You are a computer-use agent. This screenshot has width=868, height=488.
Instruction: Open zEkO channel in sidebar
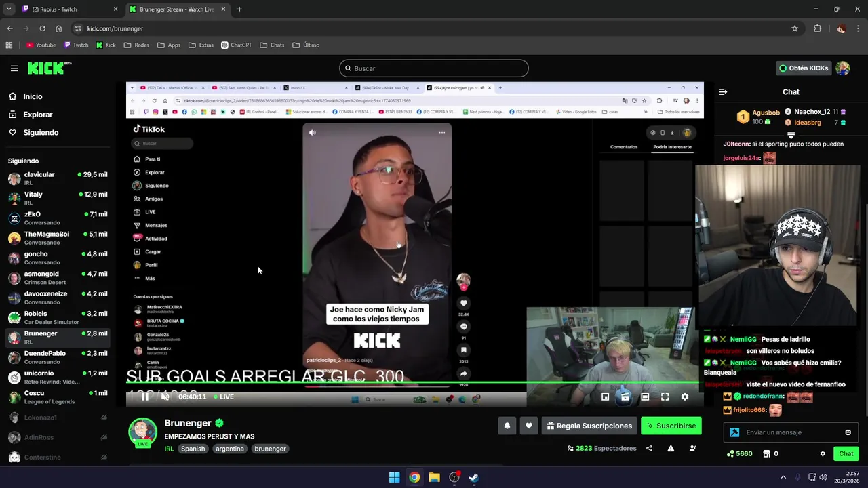[58, 218]
